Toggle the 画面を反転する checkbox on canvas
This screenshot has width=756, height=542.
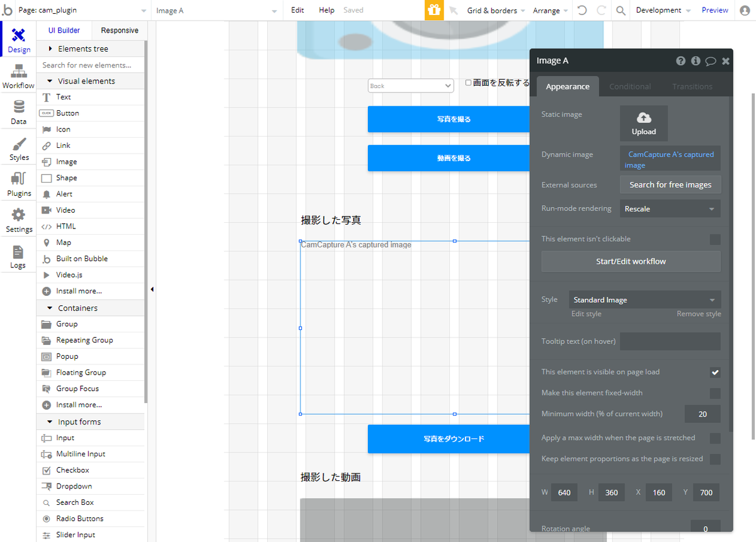coord(468,82)
